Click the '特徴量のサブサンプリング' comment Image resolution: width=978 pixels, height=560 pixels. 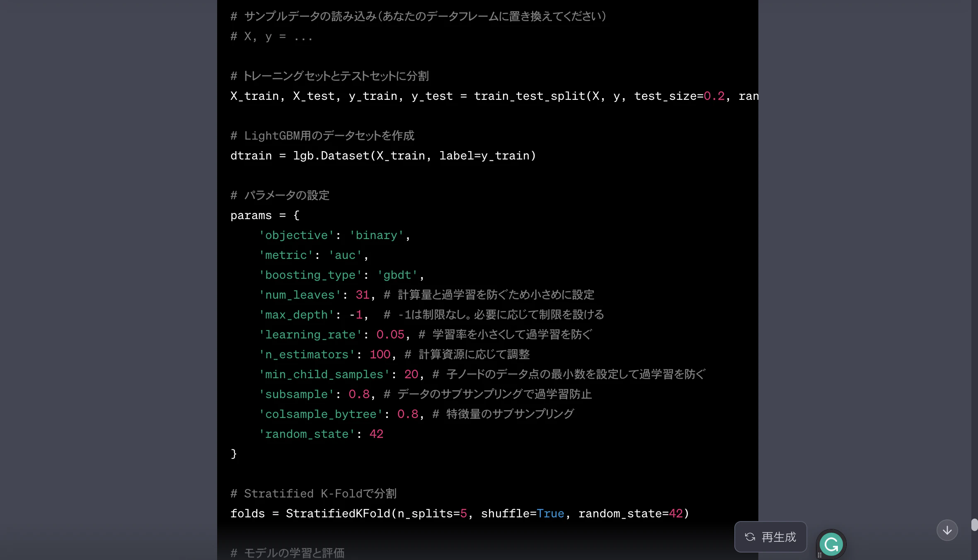pos(503,414)
